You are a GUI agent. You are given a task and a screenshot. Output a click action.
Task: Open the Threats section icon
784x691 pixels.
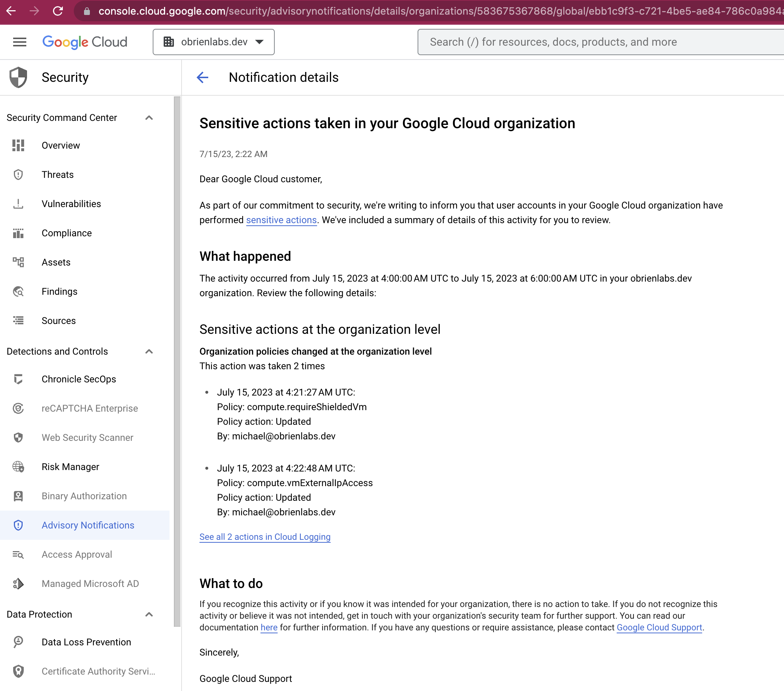[18, 175]
